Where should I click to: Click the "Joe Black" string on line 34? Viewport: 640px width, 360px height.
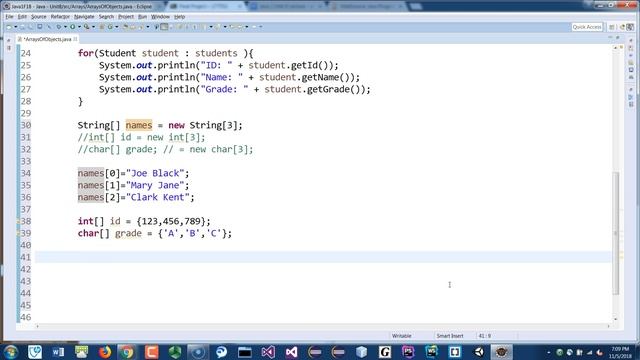[x=155, y=173]
